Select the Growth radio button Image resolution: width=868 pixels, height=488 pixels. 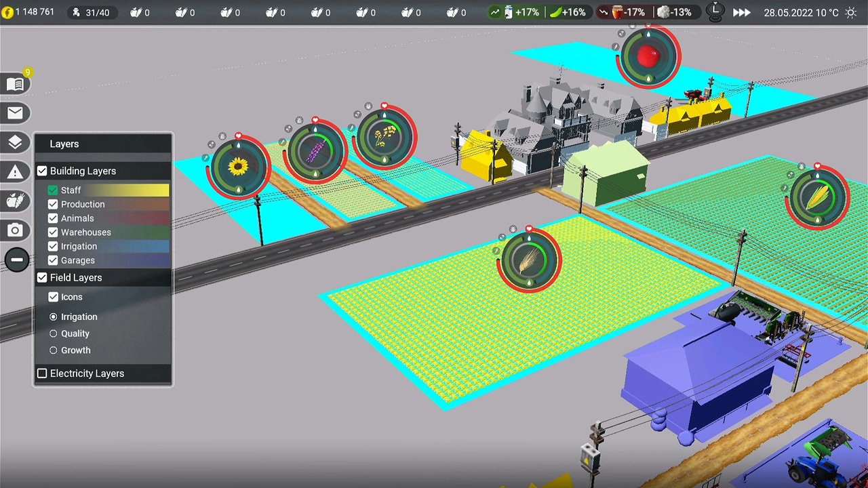click(x=54, y=350)
